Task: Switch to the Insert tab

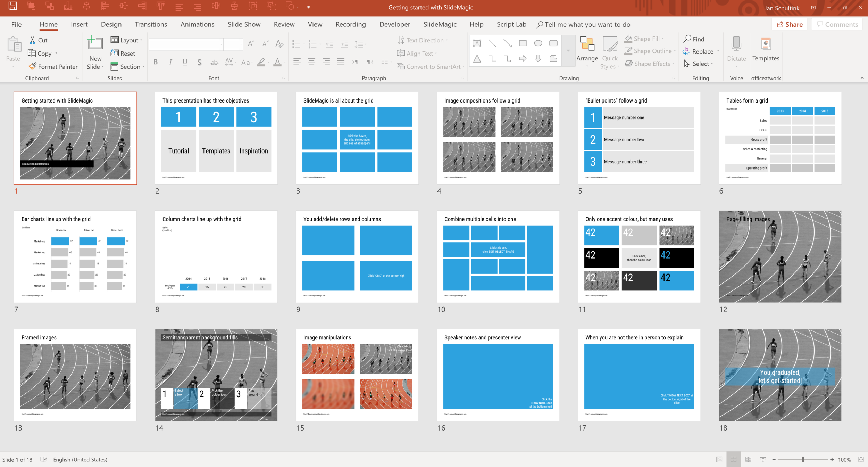Action: (79, 24)
